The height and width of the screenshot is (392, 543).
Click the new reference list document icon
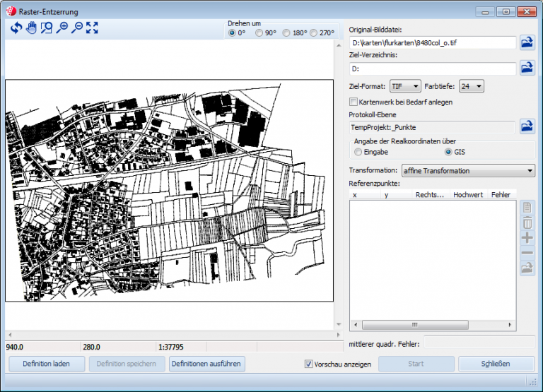[x=527, y=208]
